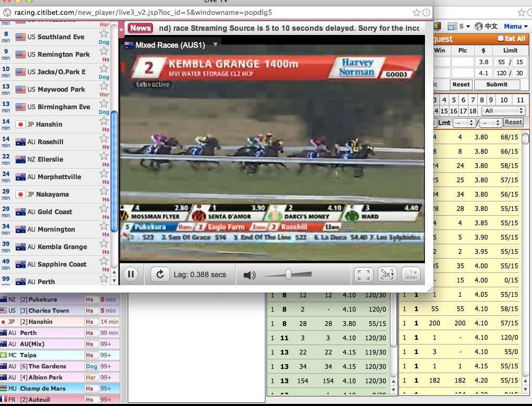Star the AU Sapphire Coast race
Screen dimensions: 532x406
tap(104, 261)
